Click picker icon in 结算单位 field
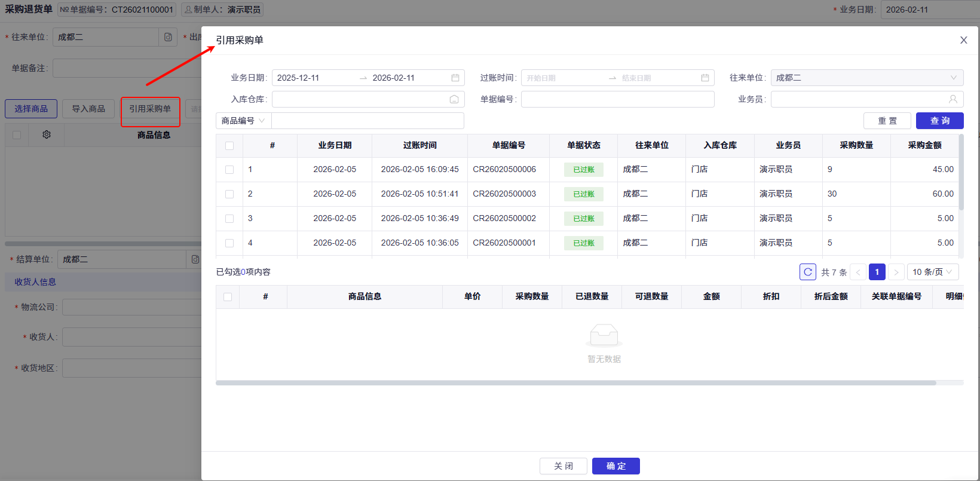Screen dimensions: 980x481 [195, 259]
